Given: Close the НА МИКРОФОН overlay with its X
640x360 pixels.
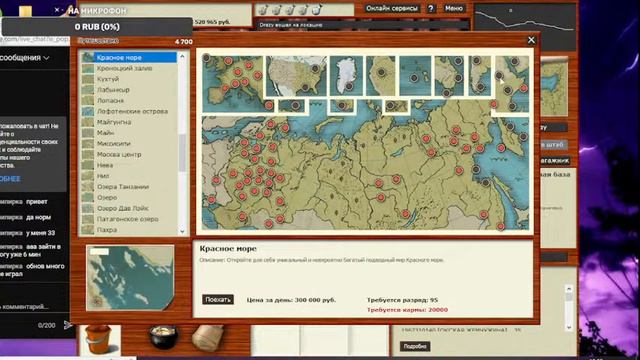Looking at the screenshot, I should pos(57,9).
